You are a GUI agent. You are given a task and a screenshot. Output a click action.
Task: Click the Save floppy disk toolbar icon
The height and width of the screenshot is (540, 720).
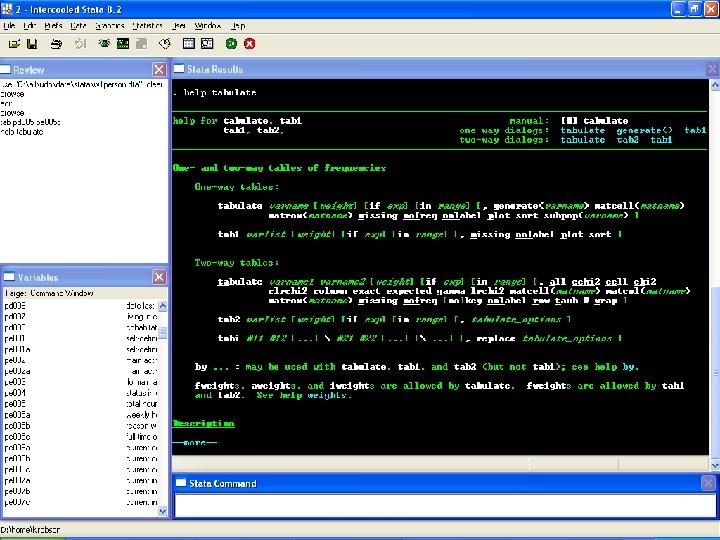(x=32, y=44)
